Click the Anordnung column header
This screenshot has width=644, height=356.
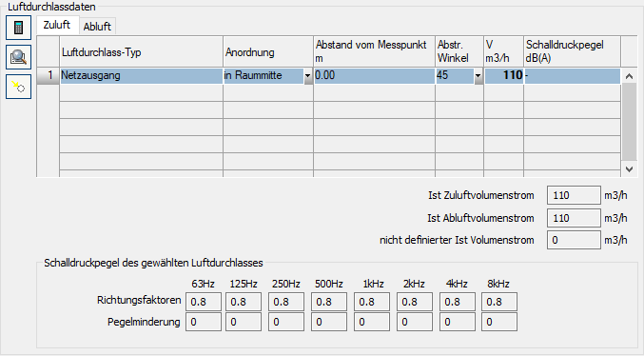tap(268, 52)
